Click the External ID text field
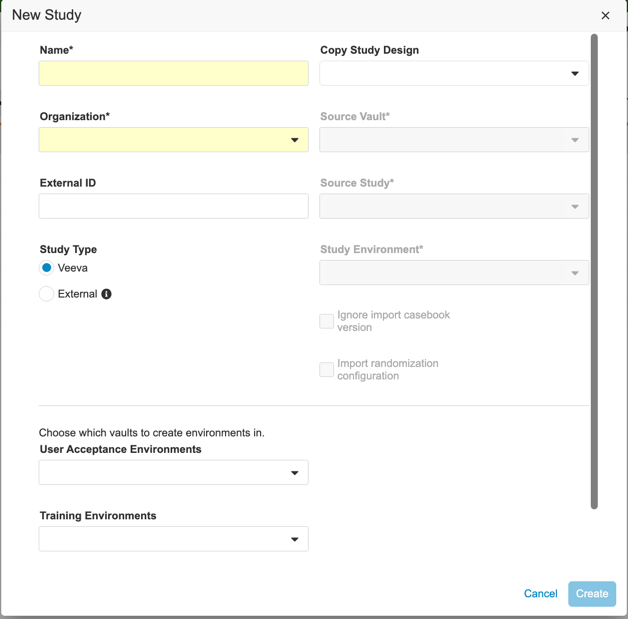The width and height of the screenshot is (628, 619). (x=173, y=206)
